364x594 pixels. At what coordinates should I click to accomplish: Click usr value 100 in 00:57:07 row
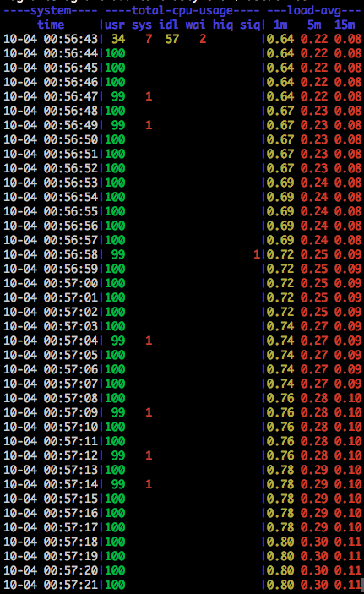tap(115, 384)
